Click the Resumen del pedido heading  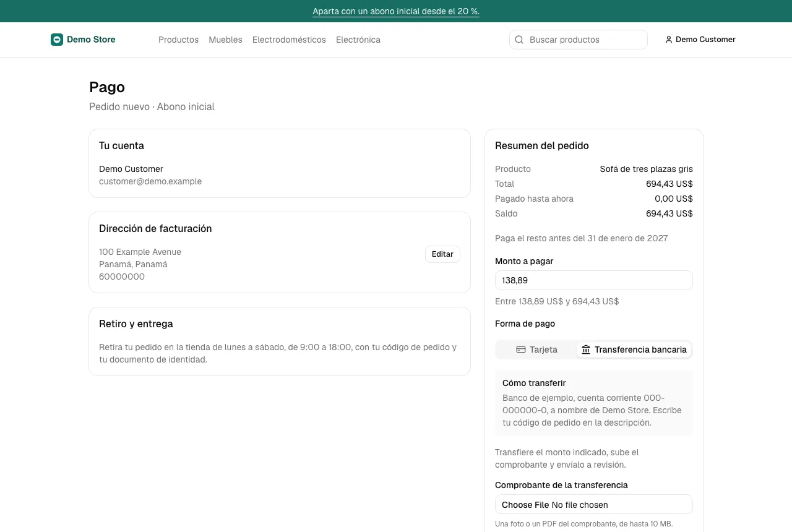542,146
